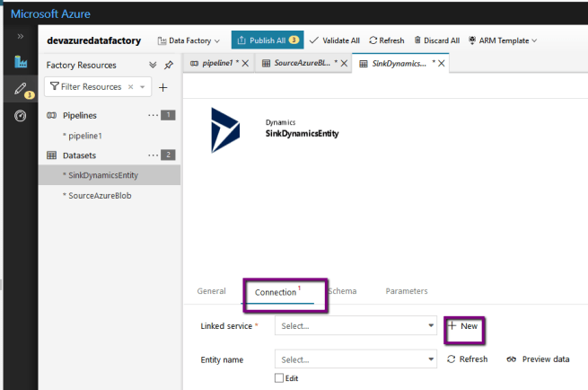
Task: Click the Publish All button
Action: tap(267, 40)
